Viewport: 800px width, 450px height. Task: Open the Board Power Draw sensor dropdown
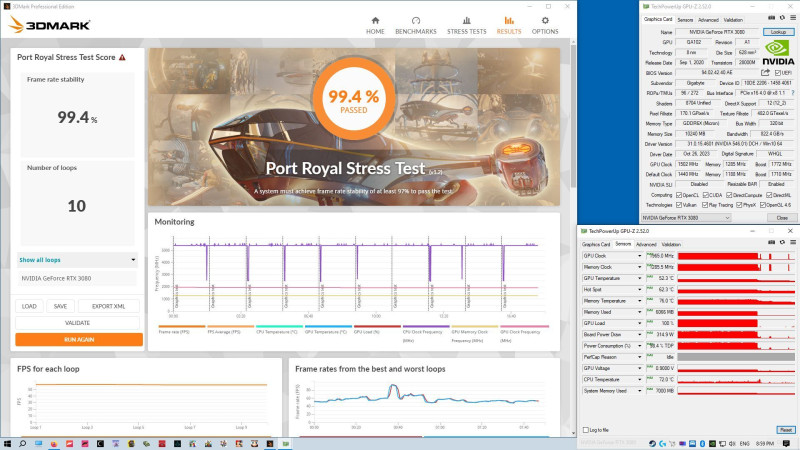point(639,335)
